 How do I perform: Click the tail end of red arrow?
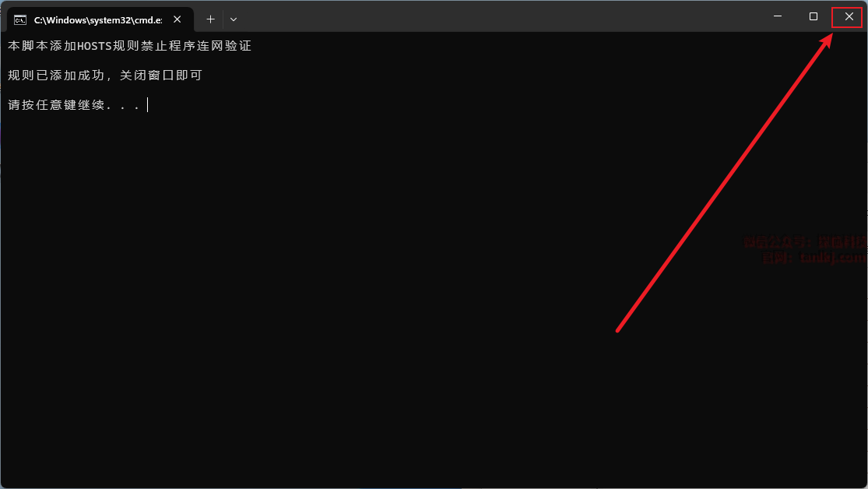(x=618, y=331)
